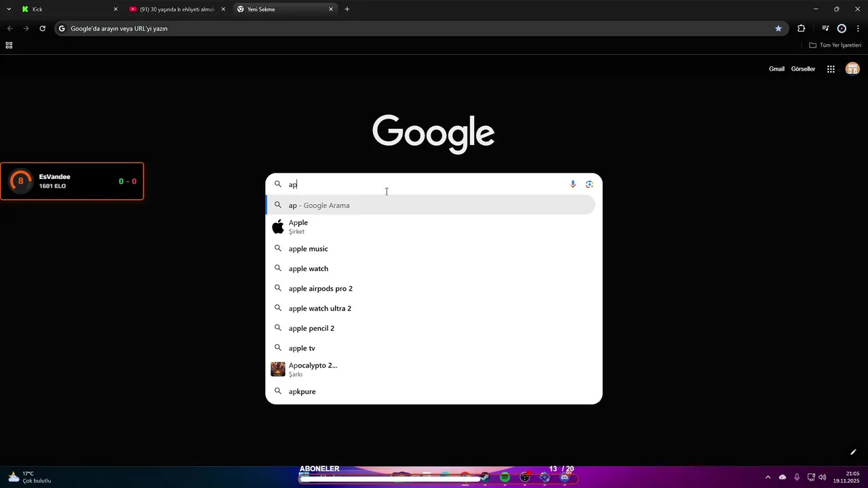Click the Apocalypto album thumbnail
This screenshot has width=868, height=488.
pyautogui.click(x=278, y=369)
